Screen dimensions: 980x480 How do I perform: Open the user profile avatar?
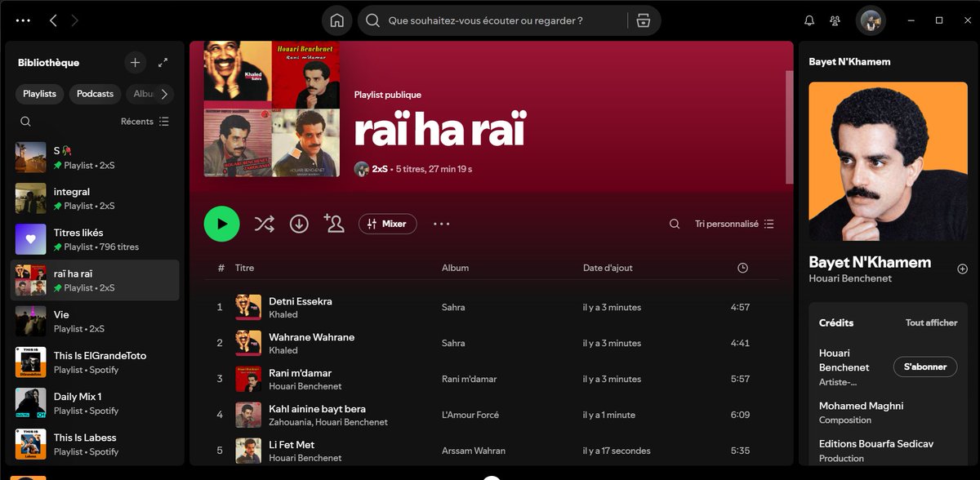871,20
